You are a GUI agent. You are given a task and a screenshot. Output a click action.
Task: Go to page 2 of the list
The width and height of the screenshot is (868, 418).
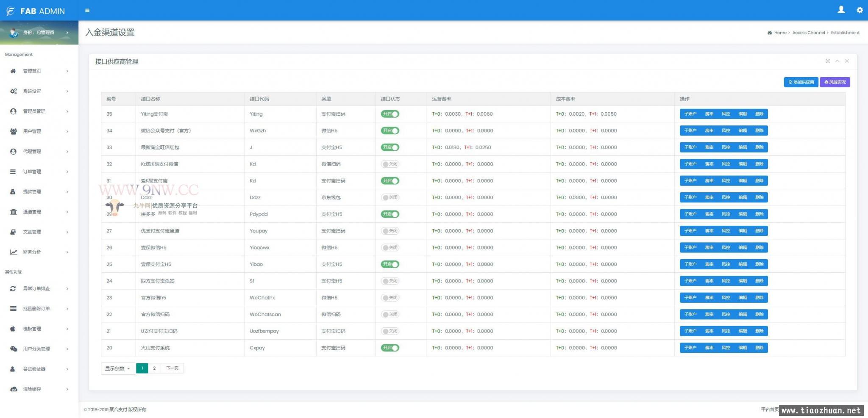tap(154, 368)
